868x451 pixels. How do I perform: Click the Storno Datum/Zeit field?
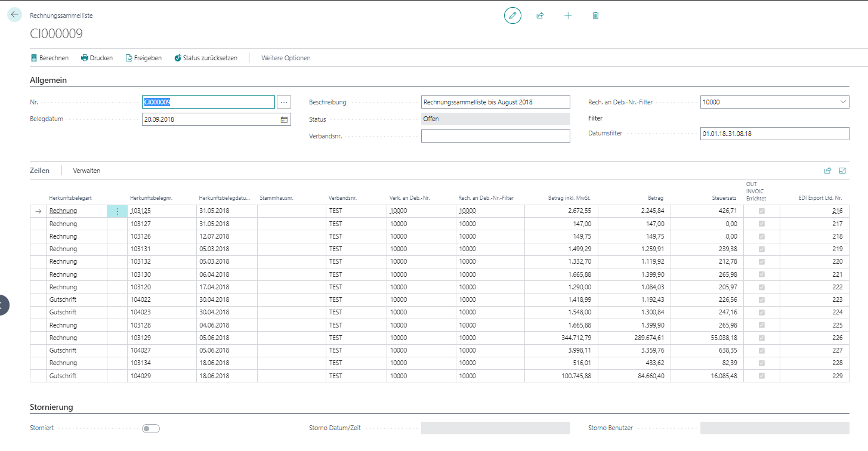coord(496,428)
